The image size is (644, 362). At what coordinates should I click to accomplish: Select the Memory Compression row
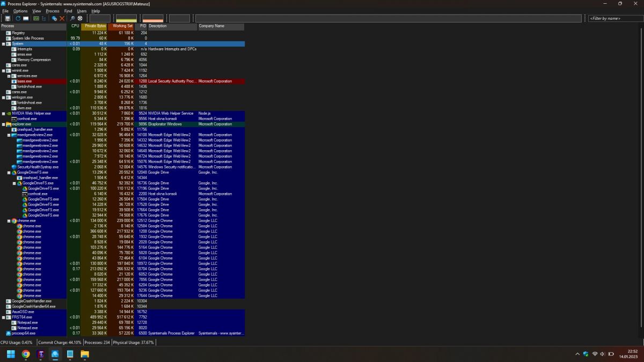[122, 60]
